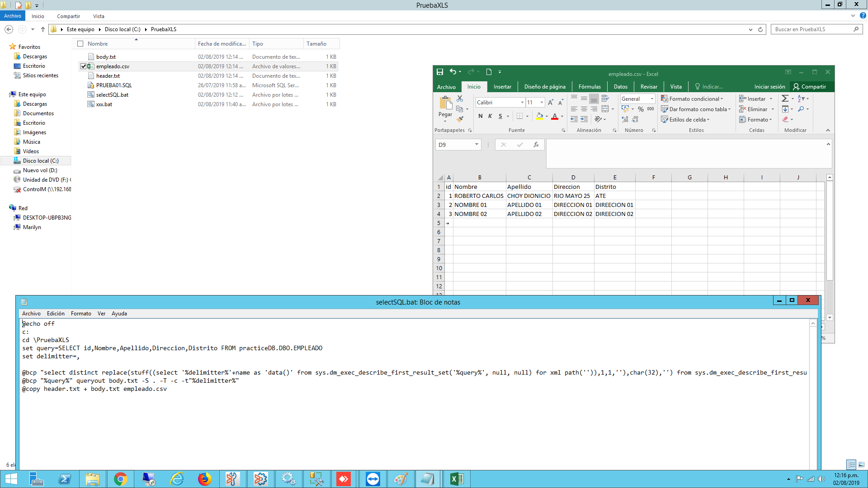This screenshot has width=868, height=488.
Task: Click the wrap text icon
Action: [605, 99]
